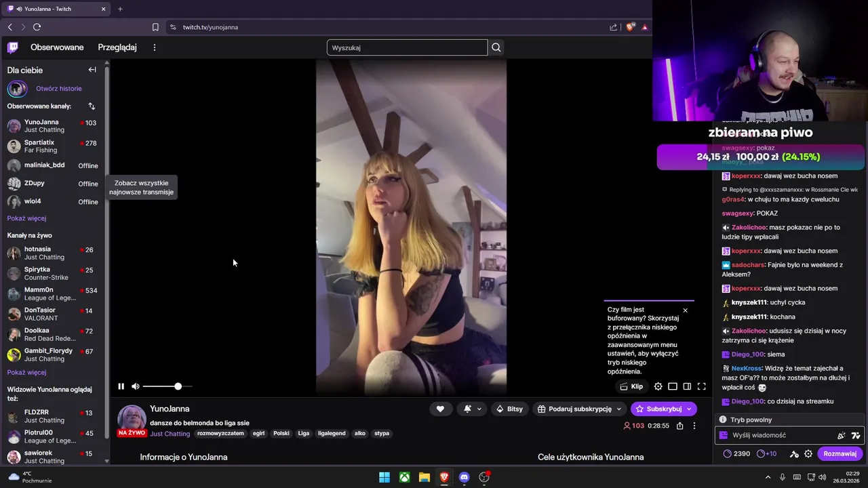Open Spartiatix channel in sidebar
The width and height of the screenshot is (868, 488).
pos(53,146)
